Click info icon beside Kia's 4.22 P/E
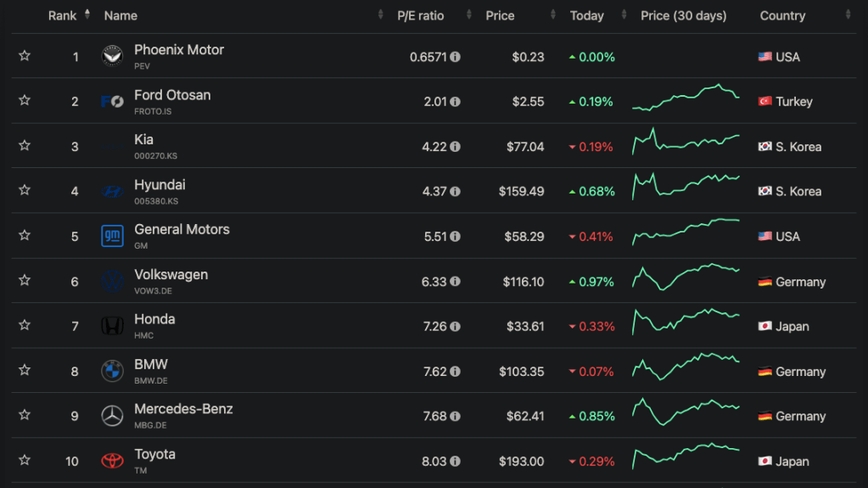The height and width of the screenshot is (488, 868). point(456,147)
